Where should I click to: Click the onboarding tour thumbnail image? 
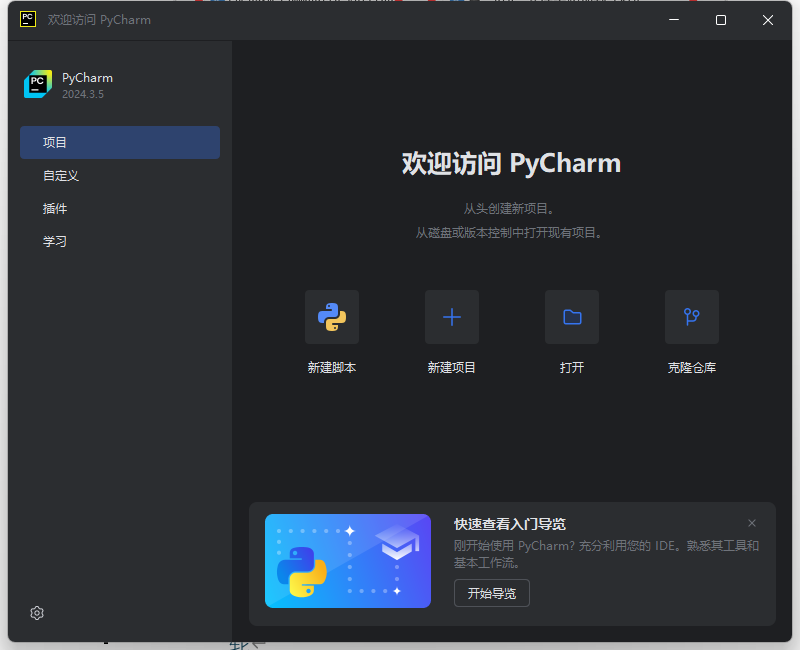click(348, 561)
